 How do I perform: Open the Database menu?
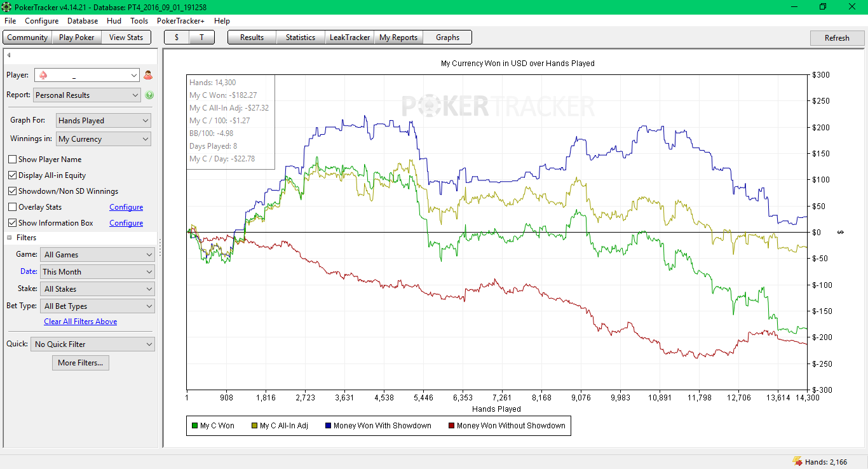tap(83, 21)
